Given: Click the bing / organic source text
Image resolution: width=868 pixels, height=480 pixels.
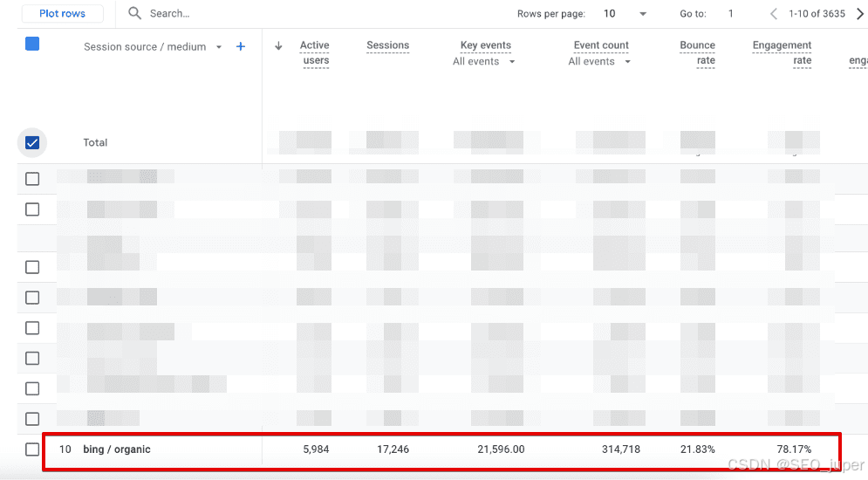Looking at the screenshot, I should coord(117,449).
